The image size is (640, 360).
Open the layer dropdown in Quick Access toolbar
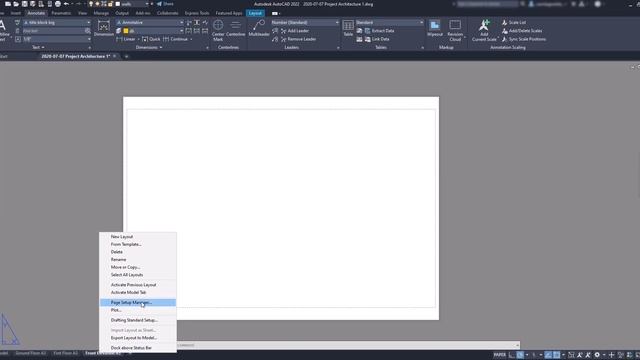pos(147,4)
